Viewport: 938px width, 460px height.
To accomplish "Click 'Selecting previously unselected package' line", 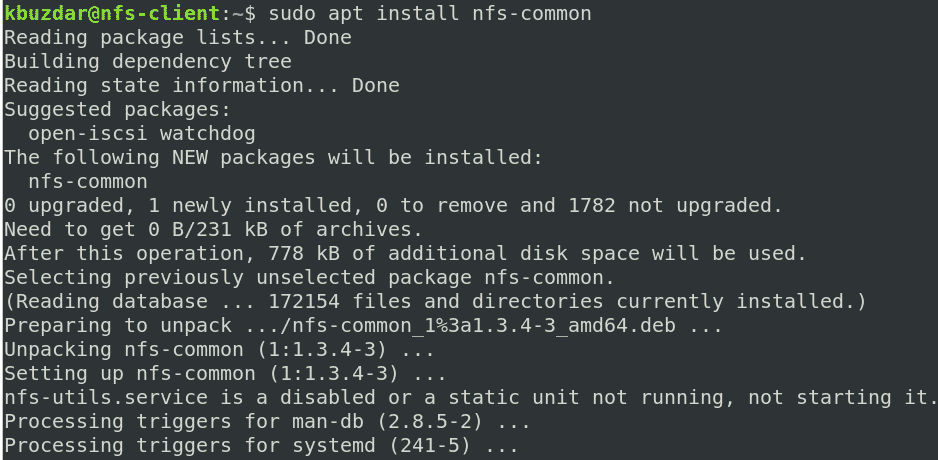I will point(309,277).
